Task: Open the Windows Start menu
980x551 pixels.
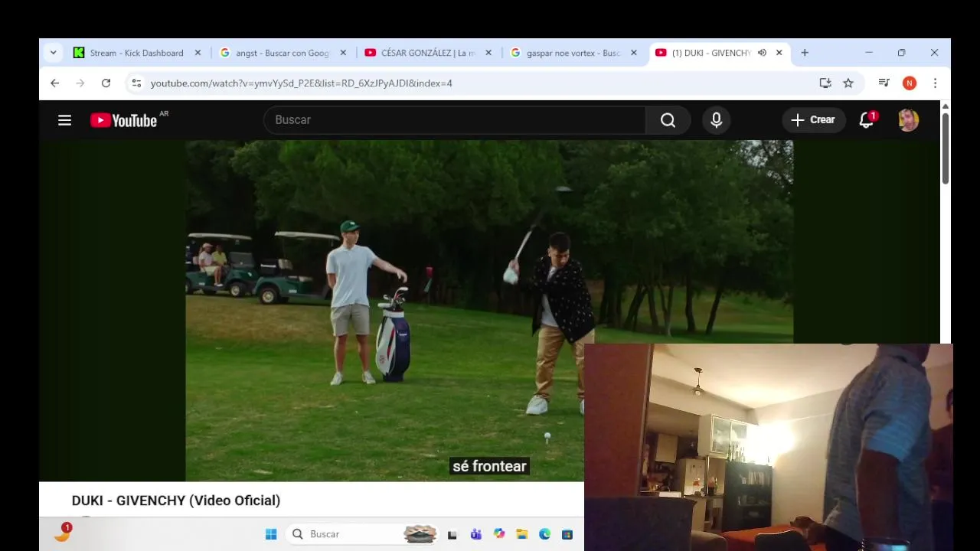Action: click(271, 534)
